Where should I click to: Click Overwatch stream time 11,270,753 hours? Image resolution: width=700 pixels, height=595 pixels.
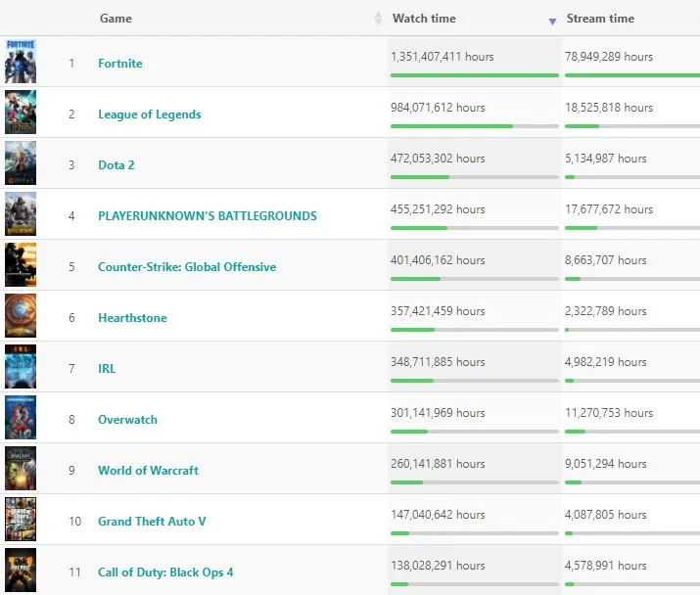click(609, 413)
